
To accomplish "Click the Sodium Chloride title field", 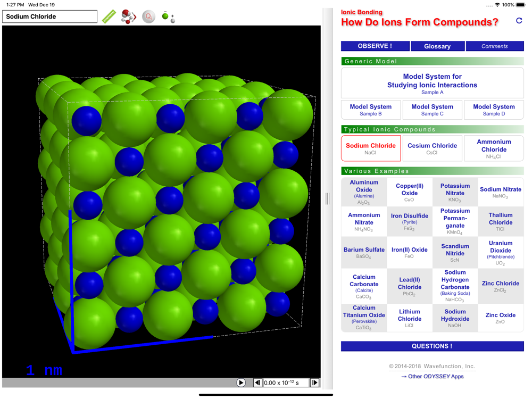I will pyautogui.click(x=50, y=16).
